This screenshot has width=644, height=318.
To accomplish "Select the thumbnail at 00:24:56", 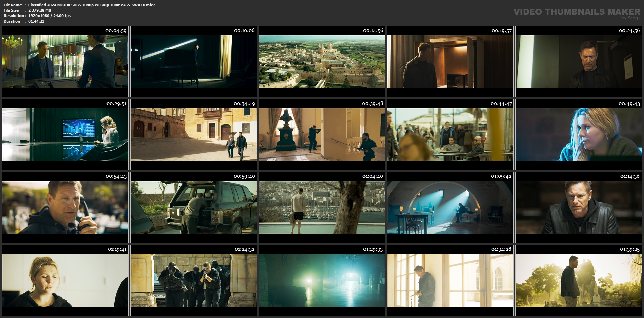I will (x=578, y=62).
